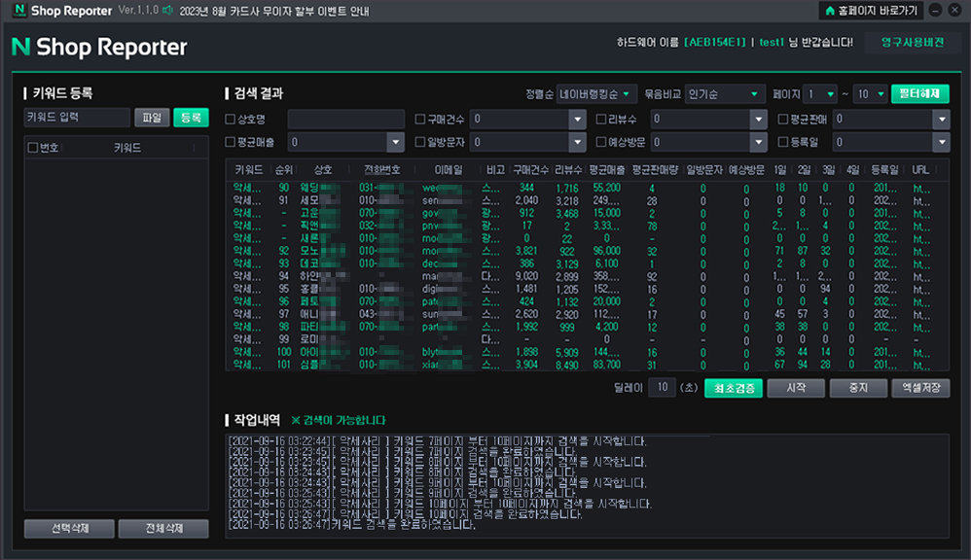Viewport: 971px width, 560px height.
Task: Tick the 평균판매 filter checkbox
Action: [783, 119]
